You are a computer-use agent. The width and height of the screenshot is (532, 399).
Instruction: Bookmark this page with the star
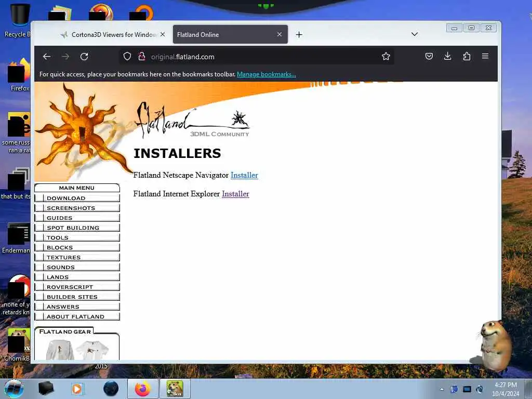click(x=386, y=56)
